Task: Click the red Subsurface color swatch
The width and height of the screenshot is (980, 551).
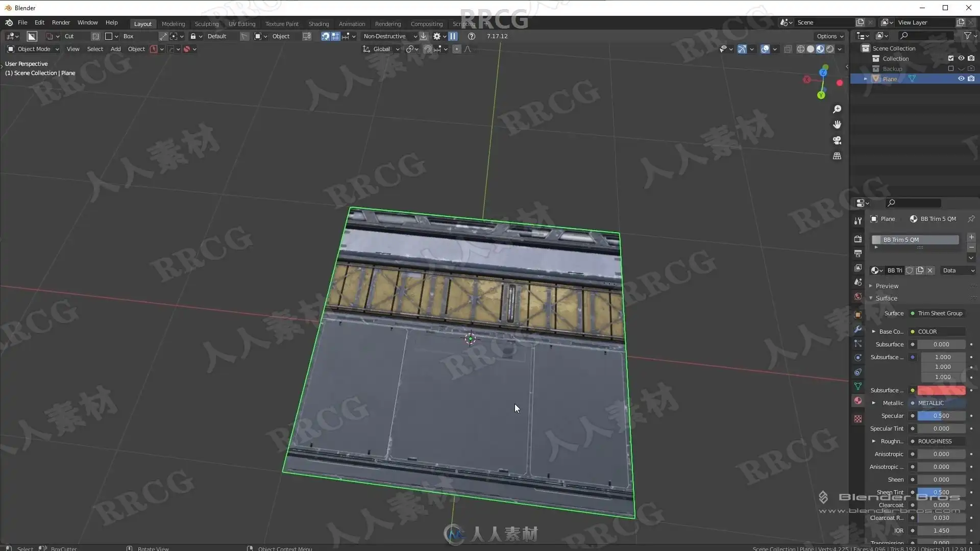Action: [941, 390]
